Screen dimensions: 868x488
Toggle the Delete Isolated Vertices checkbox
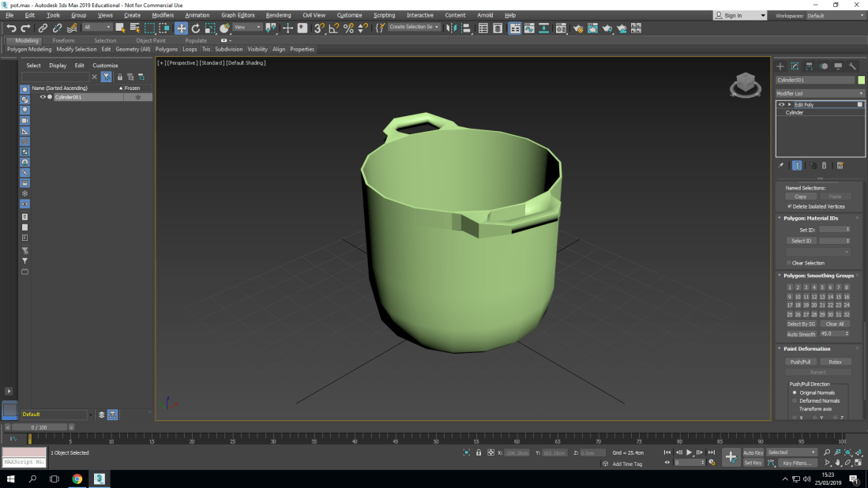(789, 206)
